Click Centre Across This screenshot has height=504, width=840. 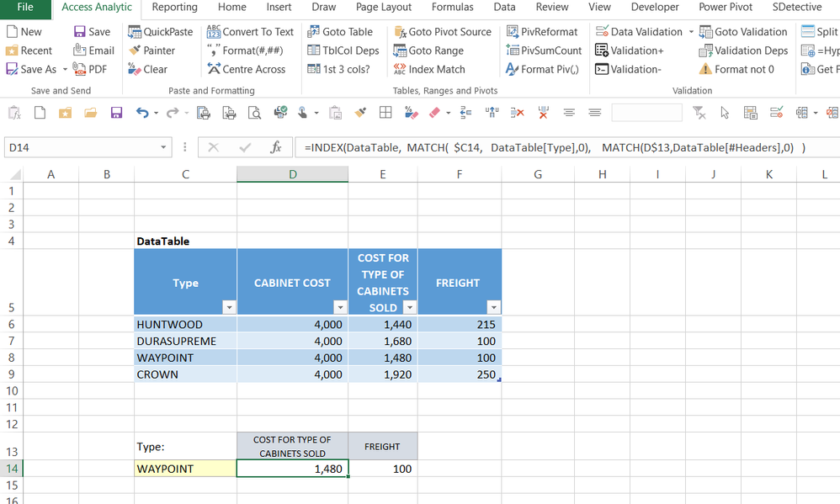click(247, 69)
